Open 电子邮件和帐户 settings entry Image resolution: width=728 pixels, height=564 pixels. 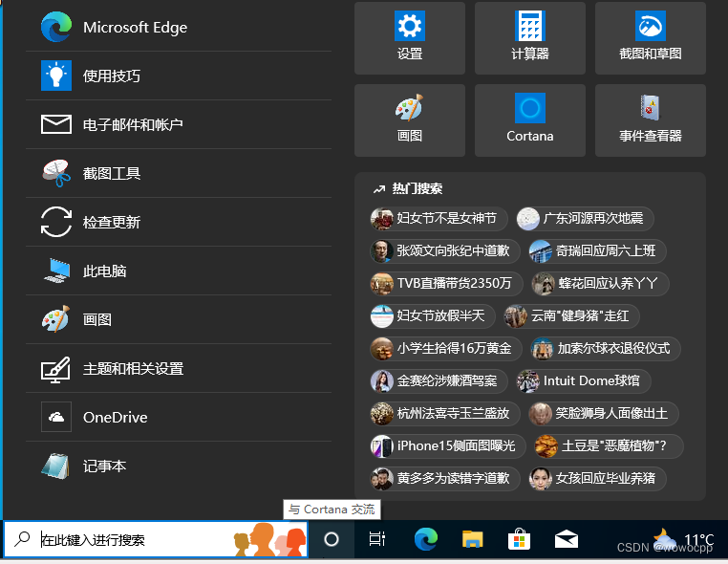[179, 124]
